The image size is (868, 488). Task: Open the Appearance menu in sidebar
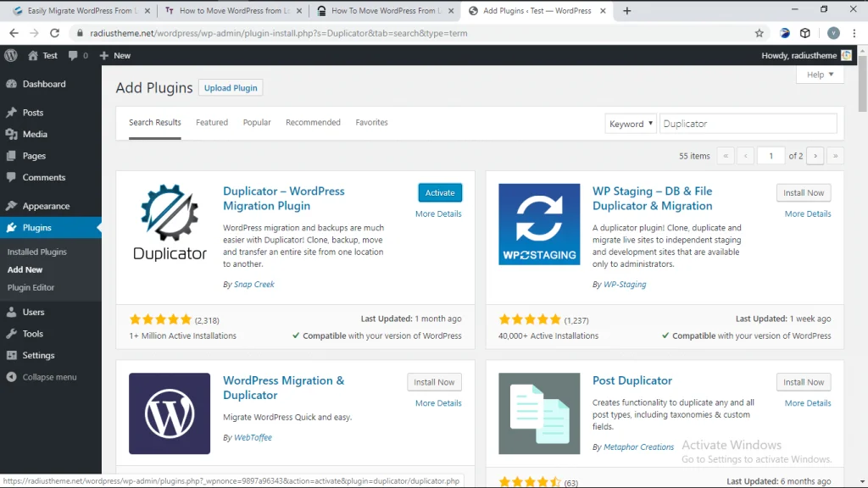click(x=46, y=206)
